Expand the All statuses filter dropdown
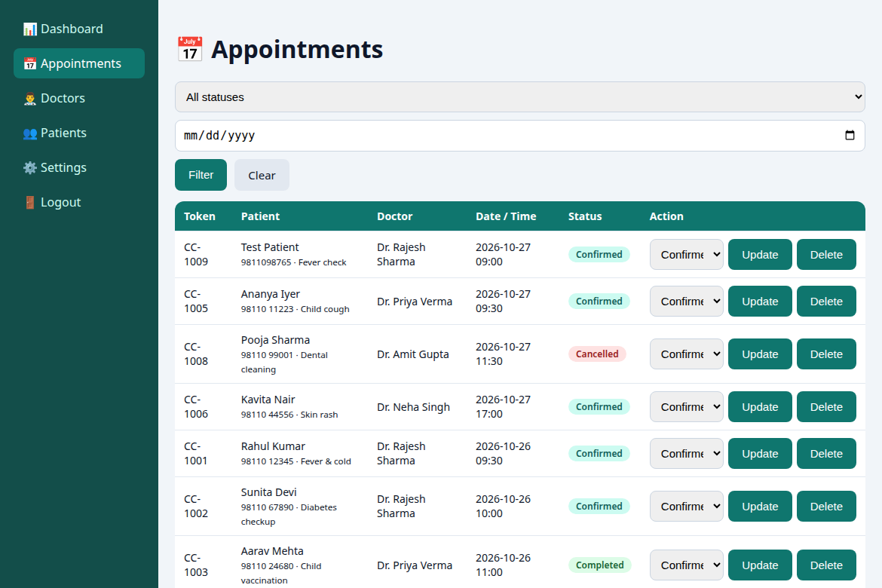 (x=519, y=96)
